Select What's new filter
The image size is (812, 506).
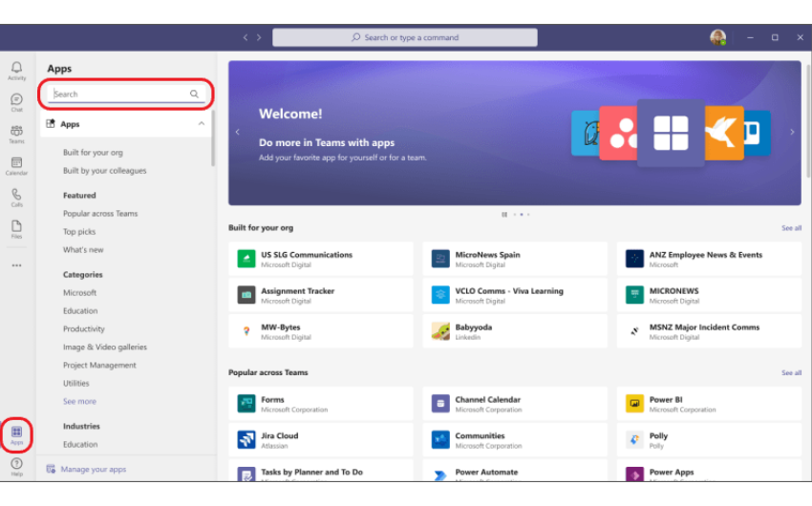pos(83,249)
